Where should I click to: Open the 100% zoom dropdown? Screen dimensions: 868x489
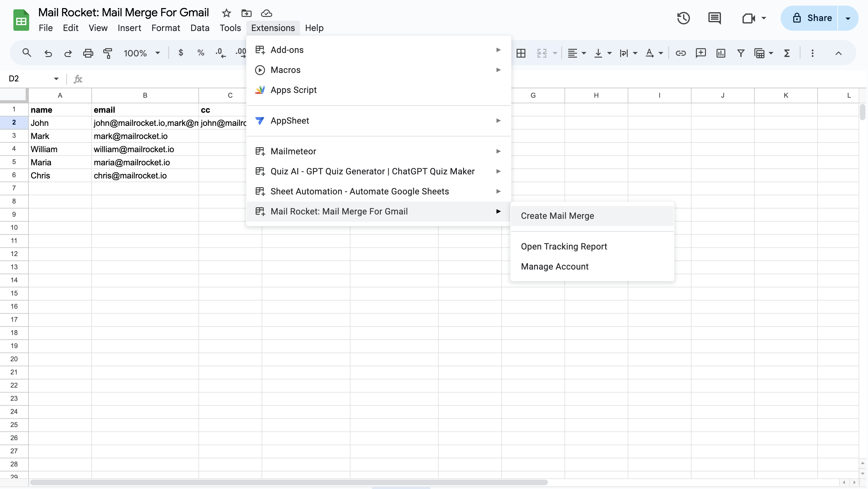pyautogui.click(x=141, y=53)
